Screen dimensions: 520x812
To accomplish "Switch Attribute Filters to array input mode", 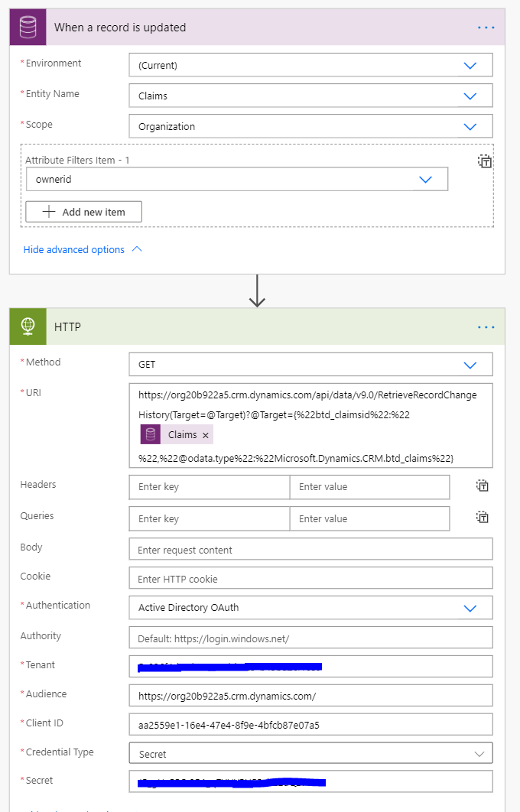I will click(x=484, y=161).
